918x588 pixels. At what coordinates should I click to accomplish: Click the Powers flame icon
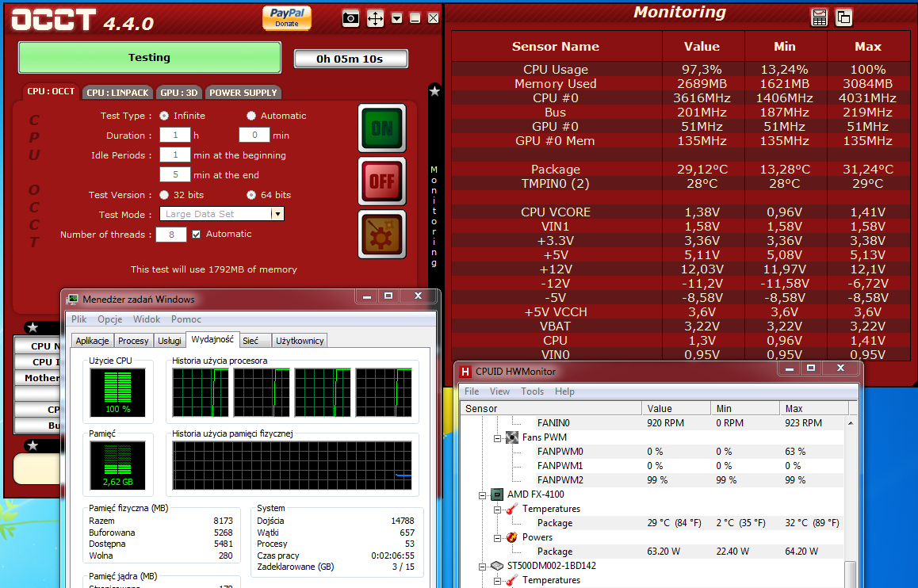pyautogui.click(x=511, y=537)
